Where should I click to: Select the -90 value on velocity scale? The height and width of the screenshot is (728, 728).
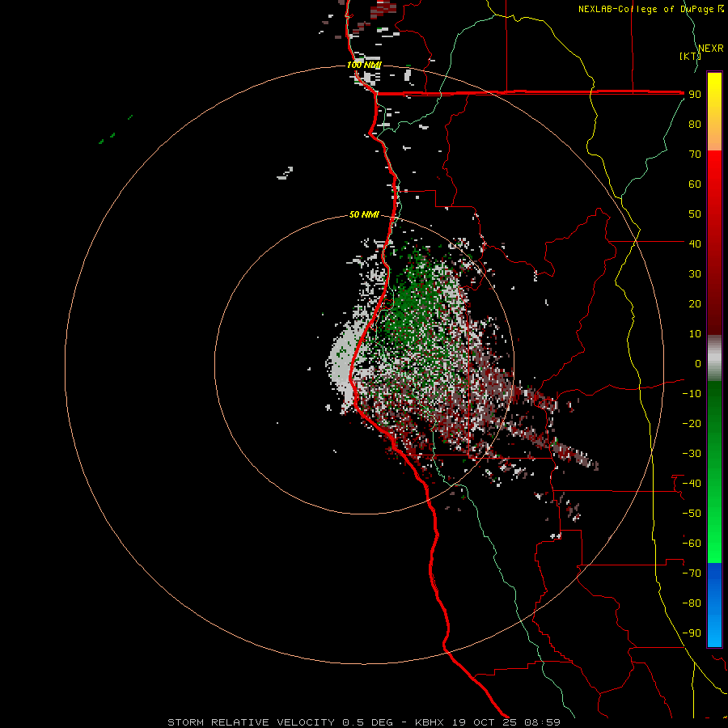coord(692,633)
